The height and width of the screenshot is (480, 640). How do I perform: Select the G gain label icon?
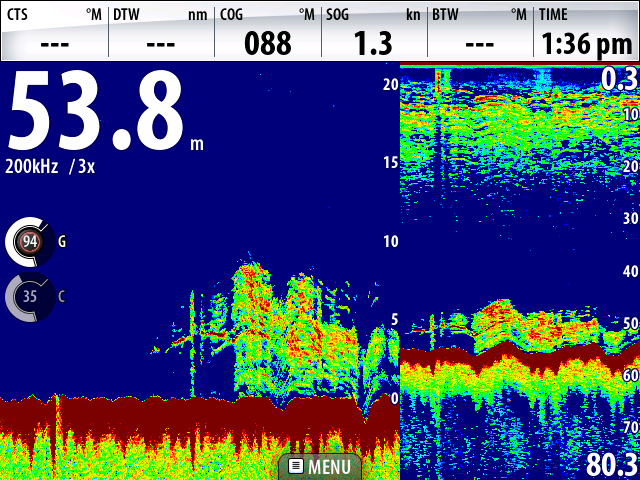click(x=62, y=241)
